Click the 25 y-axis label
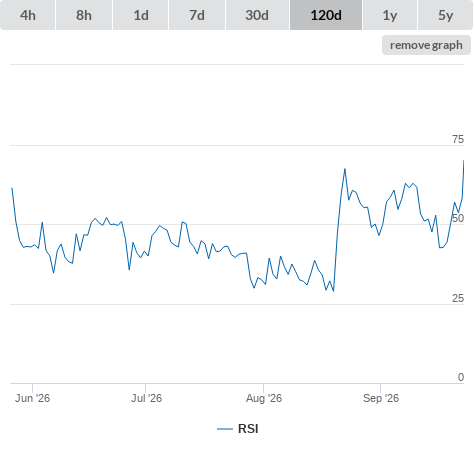 click(x=458, y=298)
